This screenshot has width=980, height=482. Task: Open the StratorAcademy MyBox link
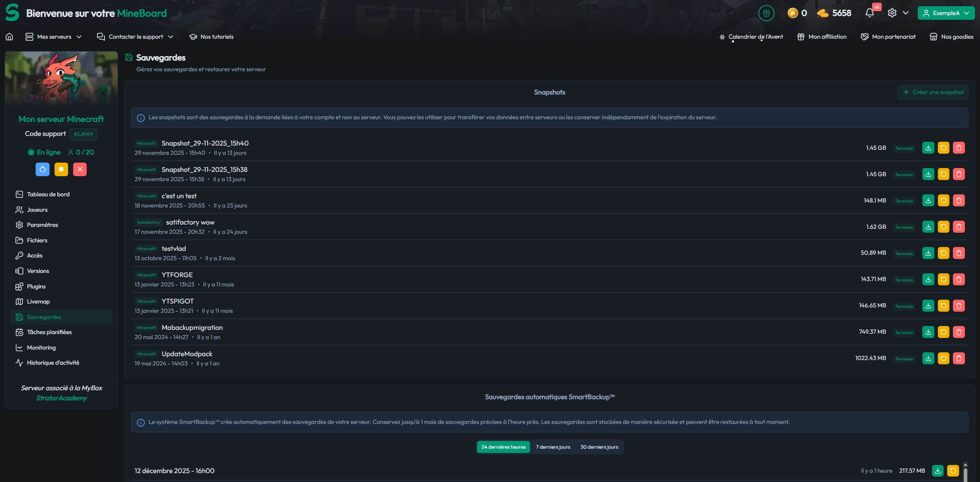coord(62,398)
